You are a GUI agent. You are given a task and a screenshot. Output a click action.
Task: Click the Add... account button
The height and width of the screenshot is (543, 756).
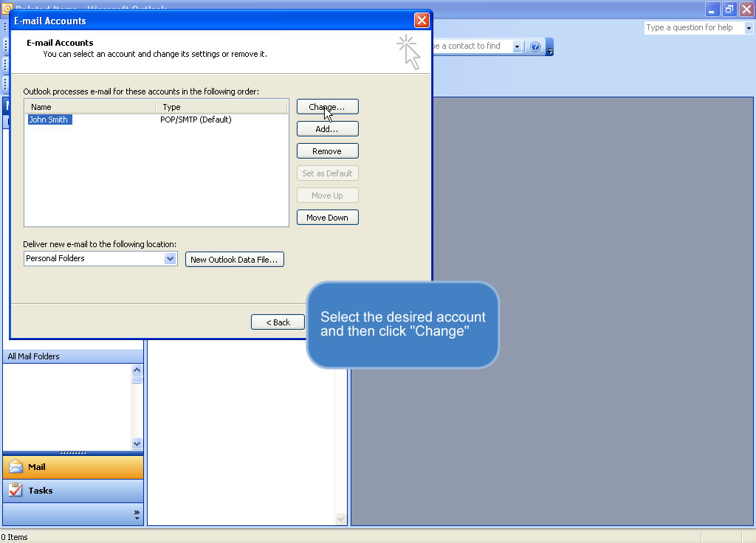(x=327, y=129)
